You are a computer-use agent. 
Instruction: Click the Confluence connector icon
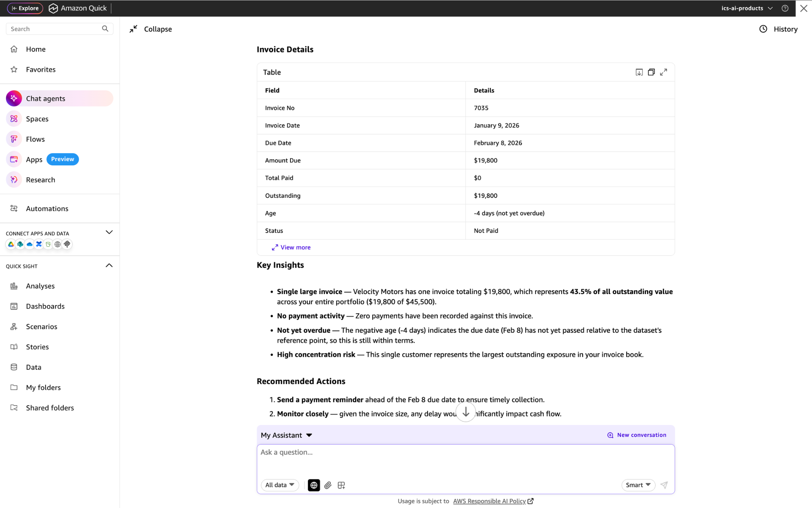point(39,244)
